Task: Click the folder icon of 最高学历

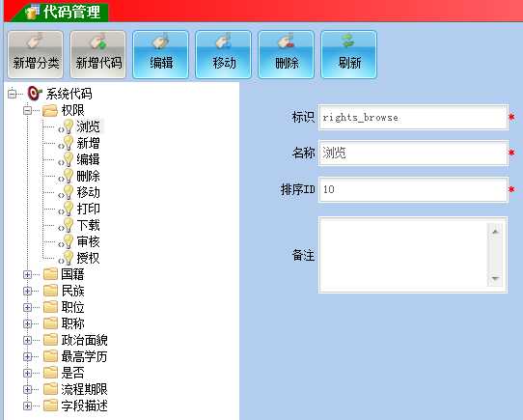Action: tap(50, 356)
